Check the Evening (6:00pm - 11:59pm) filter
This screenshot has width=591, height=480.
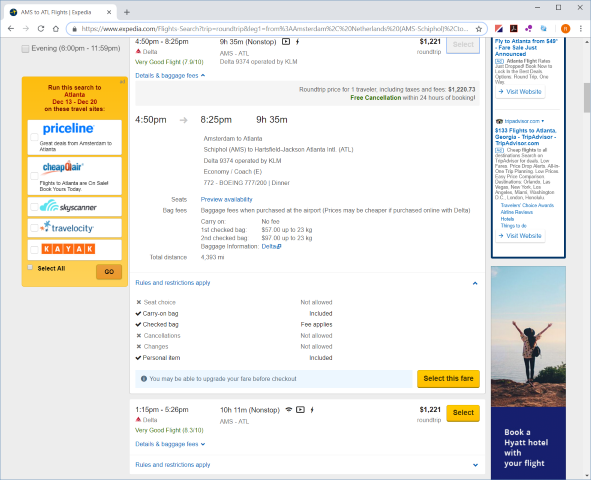[x=25, y=49]
